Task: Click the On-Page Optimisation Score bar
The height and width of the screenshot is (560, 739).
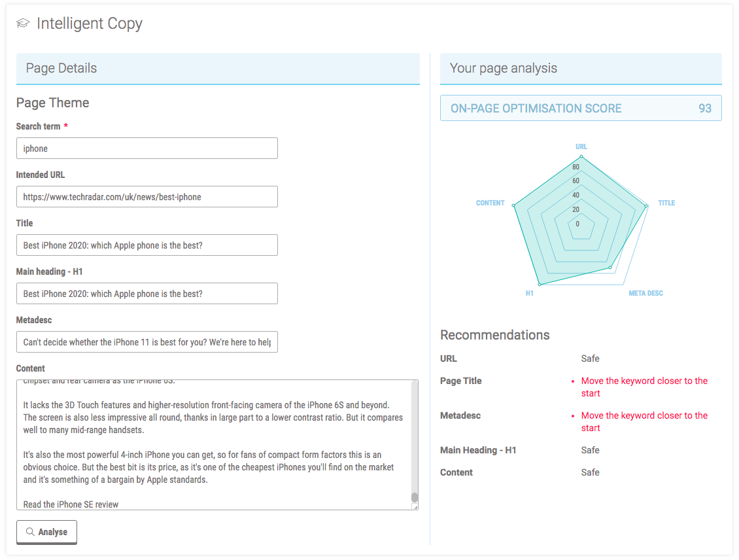Action: (x=581, y=108)
